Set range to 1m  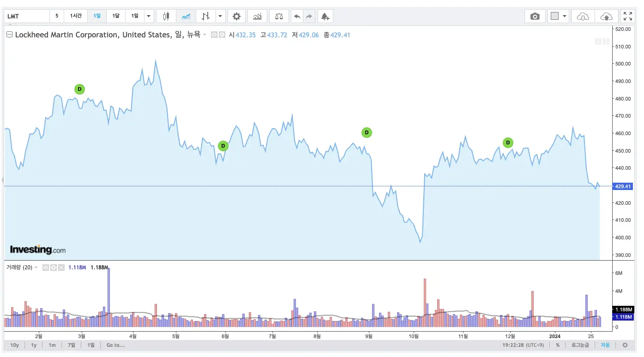52,345
